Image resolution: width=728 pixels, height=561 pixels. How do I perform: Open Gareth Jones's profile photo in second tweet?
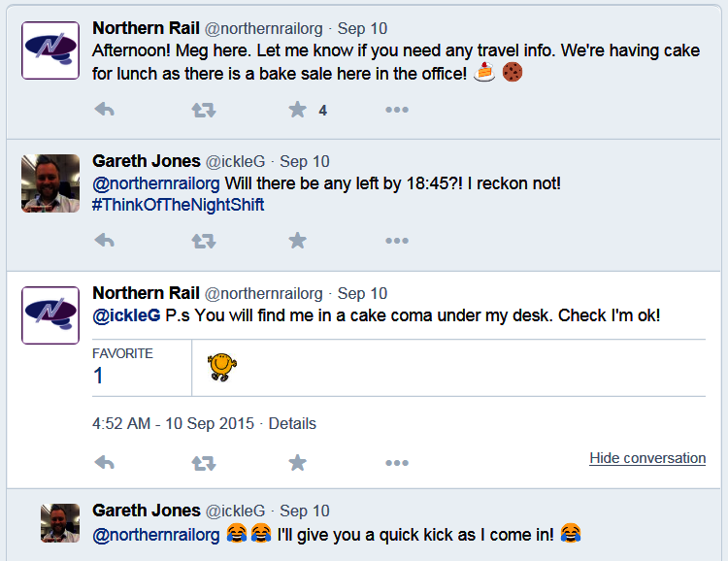tap(50, 182)
